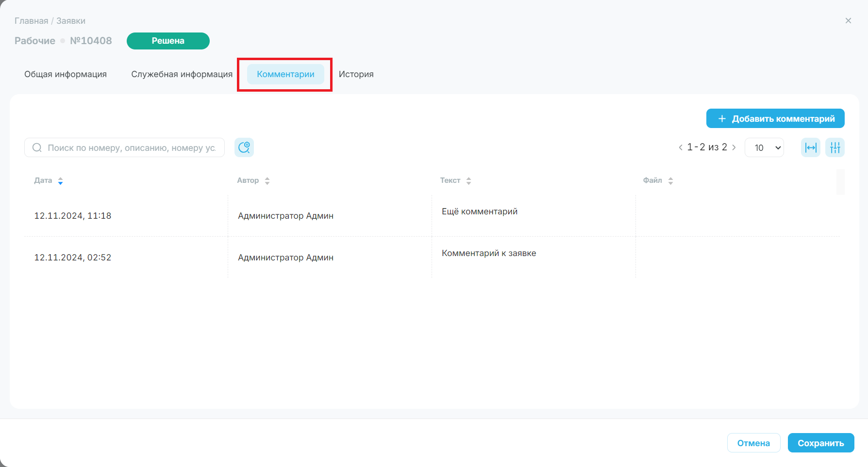
Task: Click the Решена status badge
Action: [x=168, y=41]
